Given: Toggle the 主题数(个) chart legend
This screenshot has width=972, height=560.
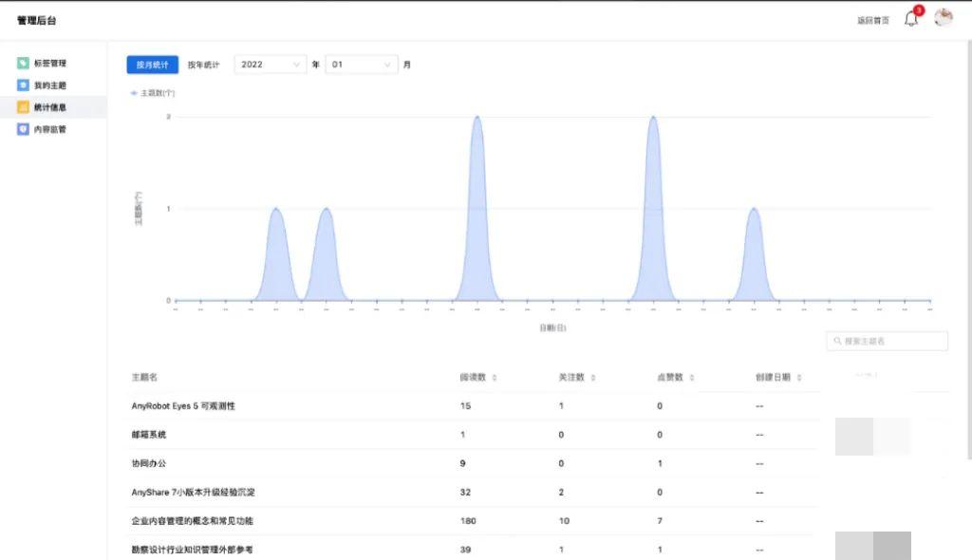Looking at the screenshot, I should coord(155,93).
